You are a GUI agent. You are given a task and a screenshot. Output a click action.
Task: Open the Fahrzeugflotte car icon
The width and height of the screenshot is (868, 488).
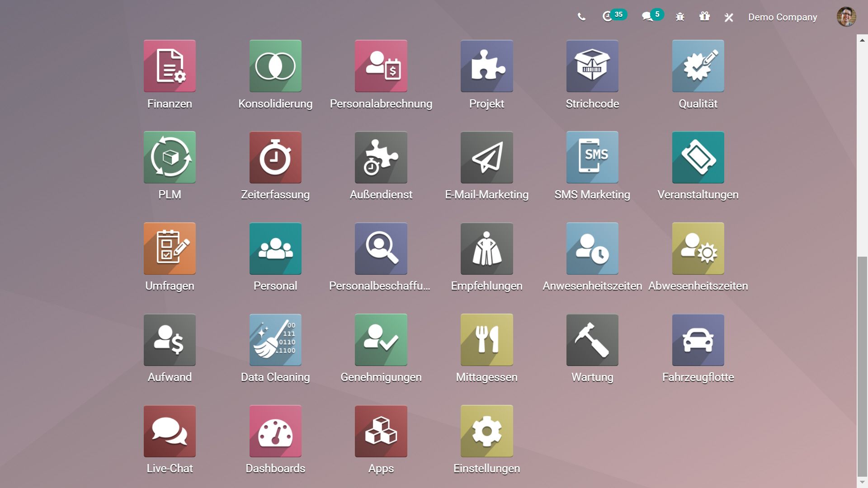pos(698,340)
